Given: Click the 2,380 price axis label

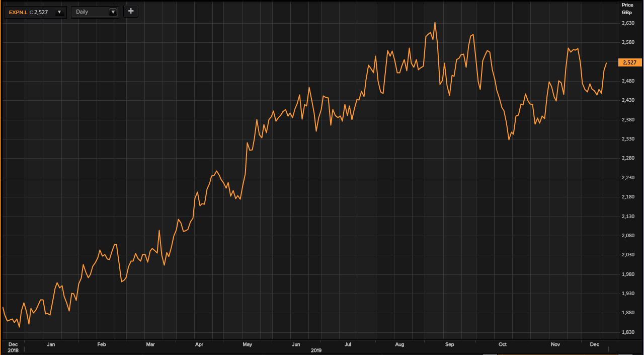Looking at the screenshot, I should pos(628,120).
